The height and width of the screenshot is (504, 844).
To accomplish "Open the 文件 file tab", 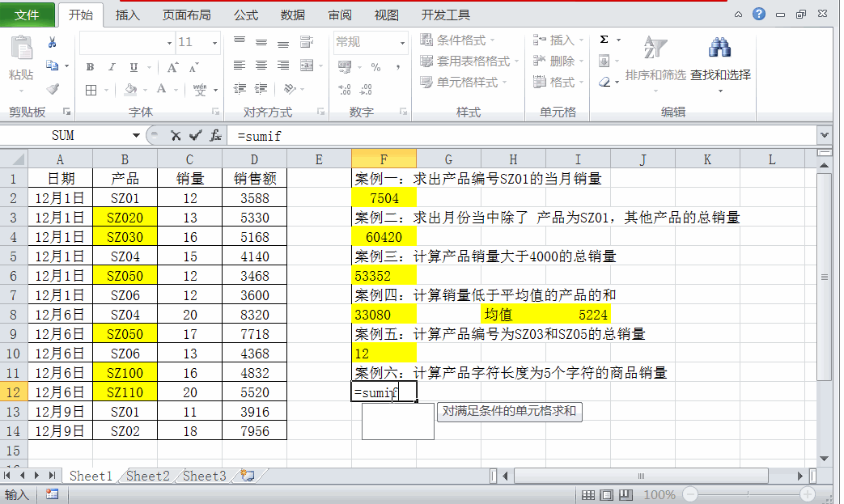I will (27, 15).
